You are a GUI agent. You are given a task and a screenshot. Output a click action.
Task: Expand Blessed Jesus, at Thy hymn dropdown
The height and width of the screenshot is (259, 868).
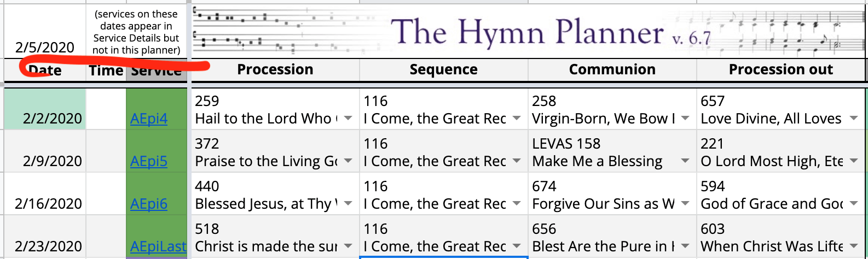(348, 204)
